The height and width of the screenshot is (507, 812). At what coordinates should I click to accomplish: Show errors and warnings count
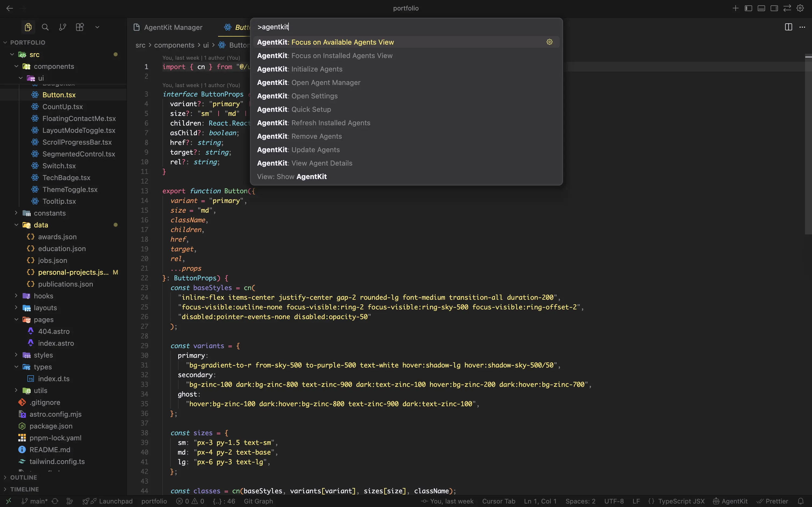[x=190, y=501]
